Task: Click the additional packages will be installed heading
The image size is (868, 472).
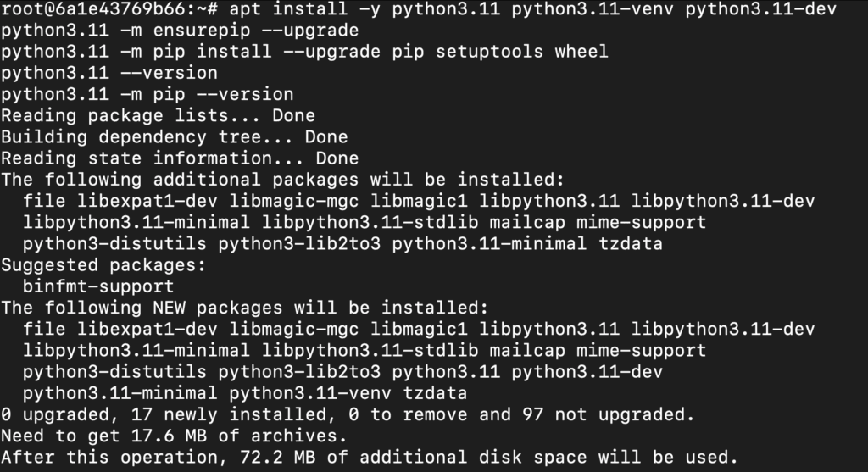Action: pyautogui.click(x=281, y=179)
